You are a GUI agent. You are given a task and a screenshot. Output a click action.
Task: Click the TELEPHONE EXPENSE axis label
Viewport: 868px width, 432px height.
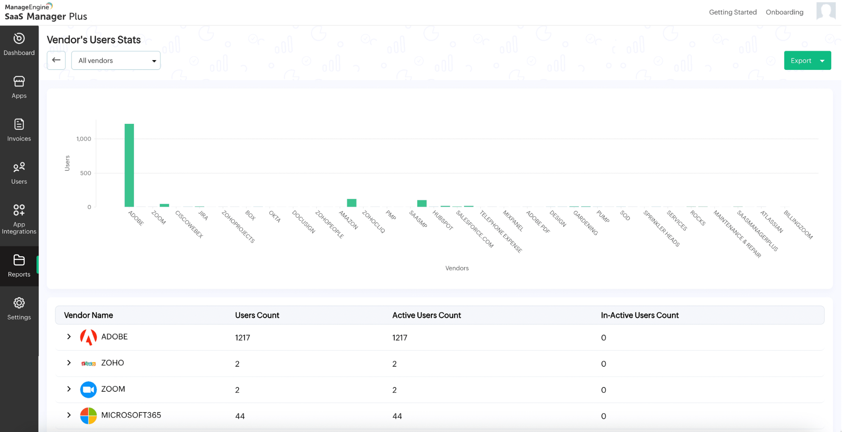[x=501, y=231]
